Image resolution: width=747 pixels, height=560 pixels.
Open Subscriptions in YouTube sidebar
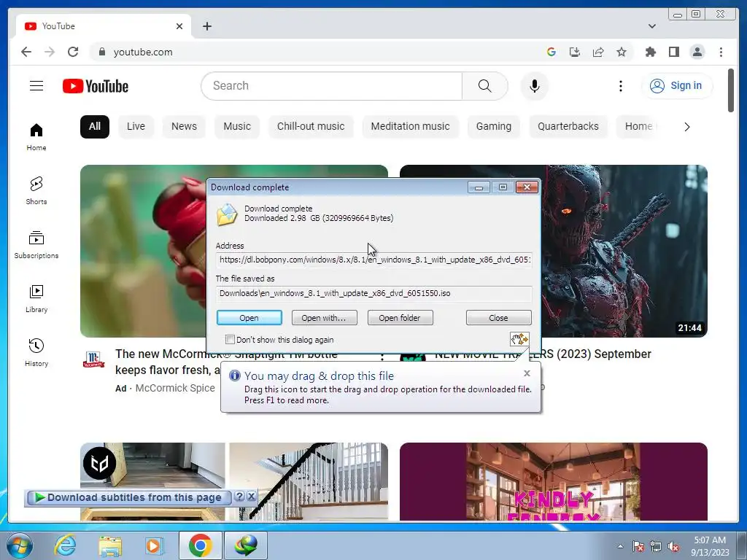coord(36,245)
